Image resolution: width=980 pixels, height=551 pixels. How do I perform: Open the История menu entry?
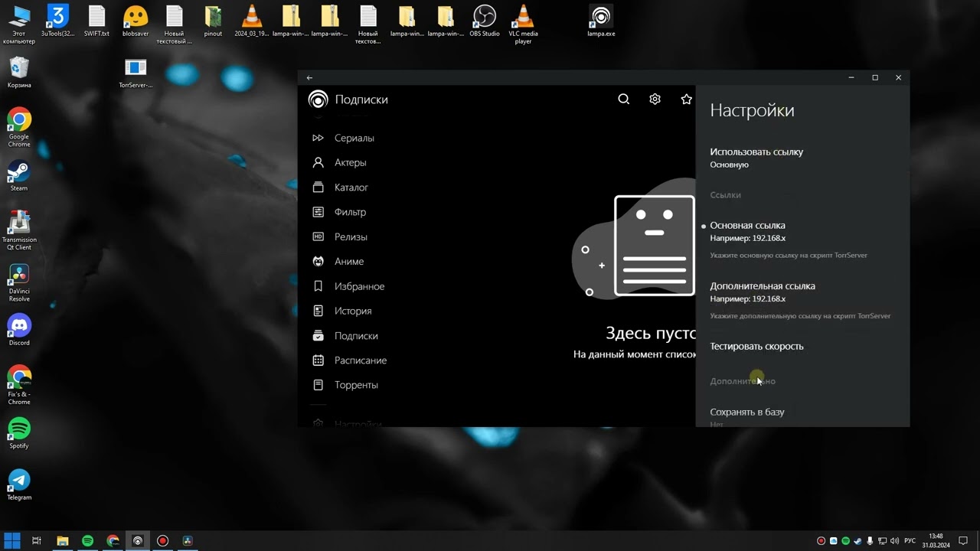353,311
